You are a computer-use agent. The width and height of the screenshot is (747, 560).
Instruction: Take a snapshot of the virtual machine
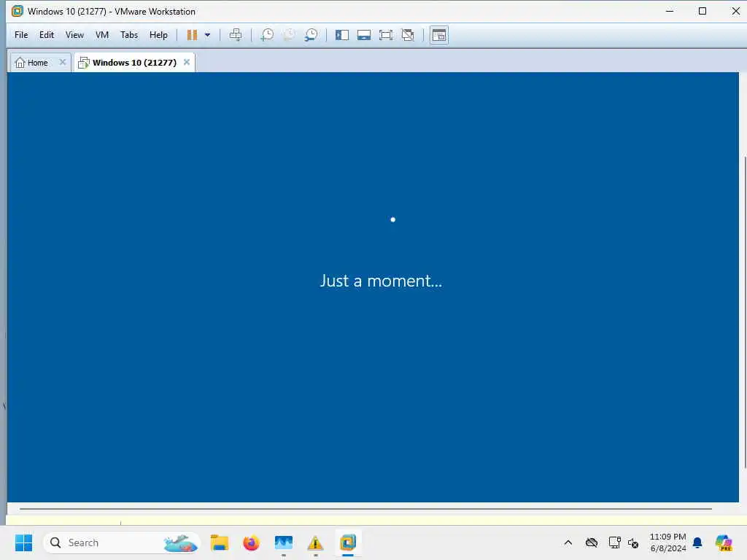[267, 35]
